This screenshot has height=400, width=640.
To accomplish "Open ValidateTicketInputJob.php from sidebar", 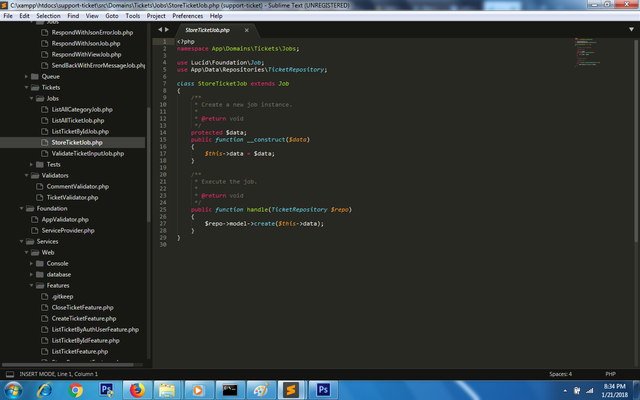I will [88, 153].
